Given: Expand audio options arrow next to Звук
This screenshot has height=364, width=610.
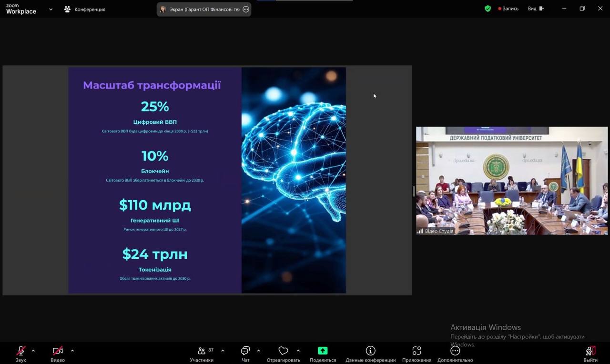Looking at the screenshot, I should coord(33,351).
